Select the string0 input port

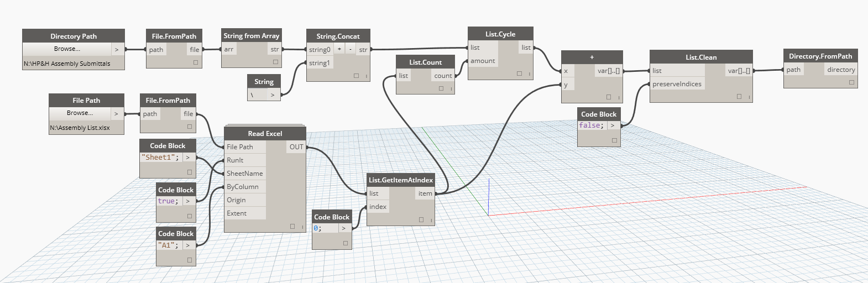[x=320, y=49]
